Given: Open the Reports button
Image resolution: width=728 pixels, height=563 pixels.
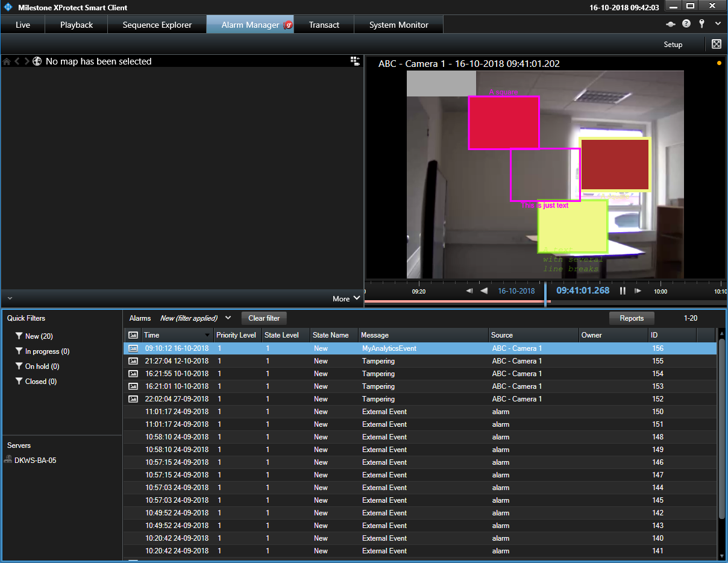Looking at the screenshot, I should (x=632, y=318).
